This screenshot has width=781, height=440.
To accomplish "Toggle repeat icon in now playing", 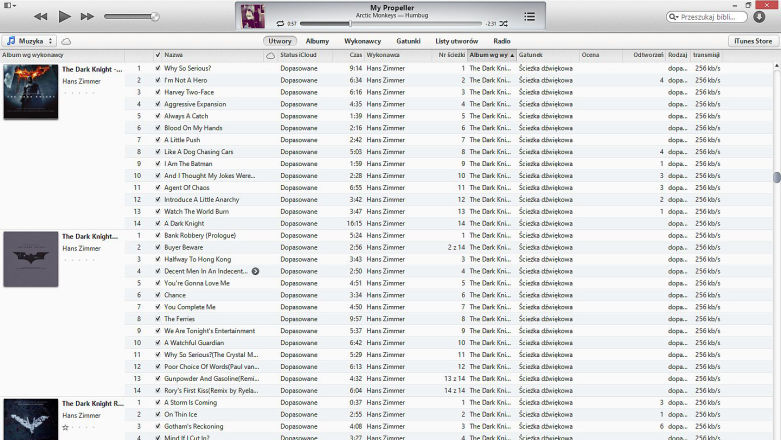I will (280, 23).
